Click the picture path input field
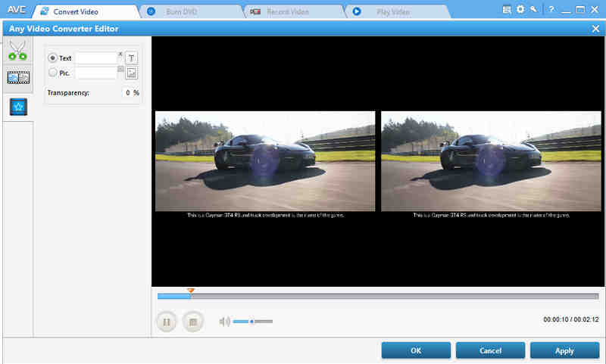606x364 pixels. point(96,73)
